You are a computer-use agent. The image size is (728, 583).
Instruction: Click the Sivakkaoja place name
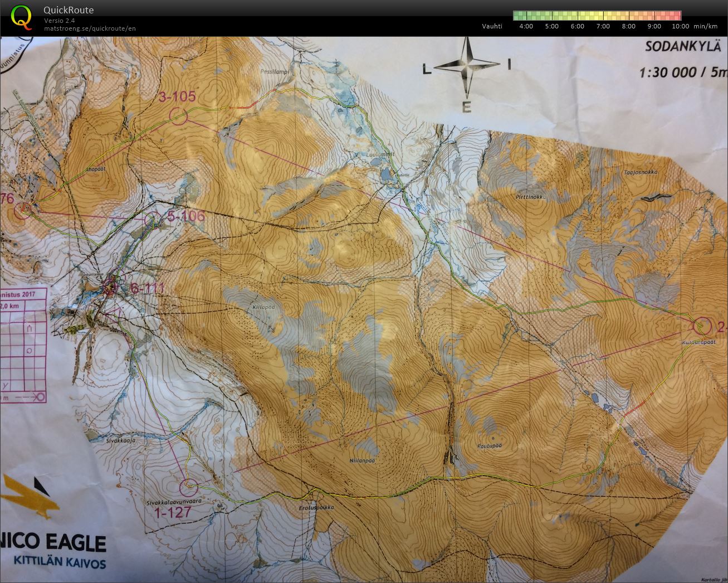coord(121,440)
